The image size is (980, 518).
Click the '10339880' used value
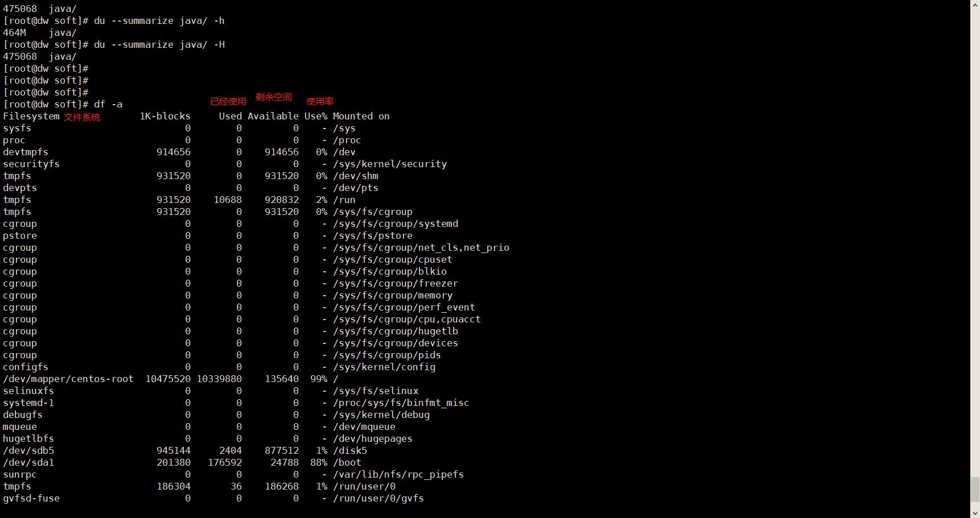click(x=219, y=379)
